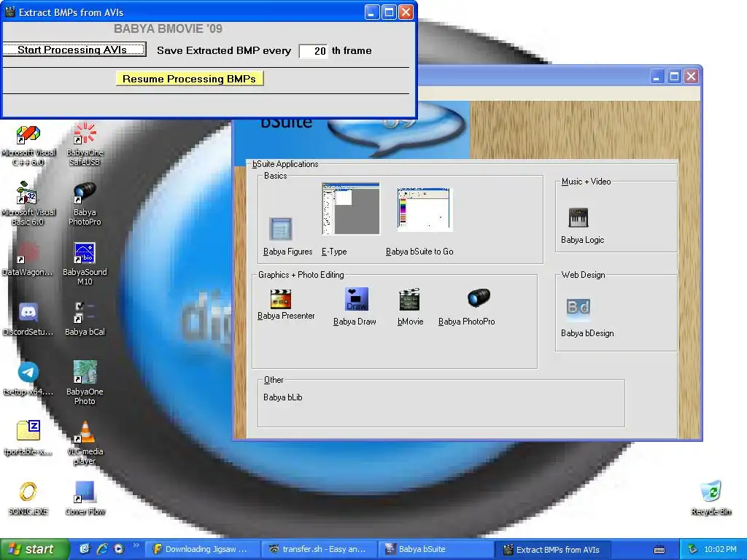Click the Babya Figures label
Image resolution: width=747 pixels, height=560 pixels.
[x=287, y=252]
